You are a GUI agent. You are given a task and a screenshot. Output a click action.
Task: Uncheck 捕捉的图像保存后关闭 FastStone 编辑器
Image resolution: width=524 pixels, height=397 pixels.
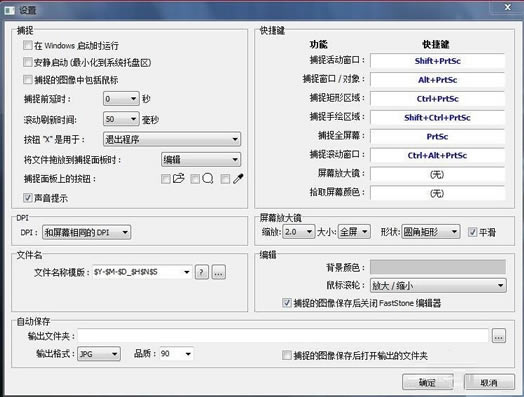[x=287, y=303]
